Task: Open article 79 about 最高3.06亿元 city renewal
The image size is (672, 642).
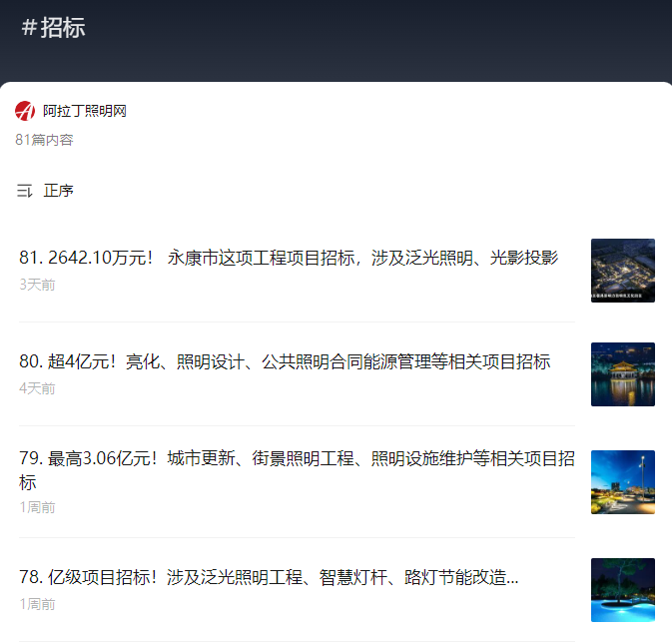Action: tap(297, 470)
